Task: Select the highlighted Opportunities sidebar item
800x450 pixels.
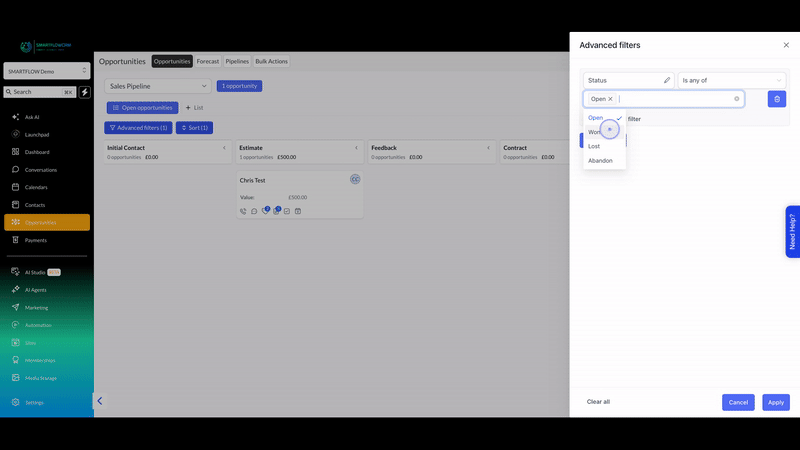Action: tap(46, 222)
